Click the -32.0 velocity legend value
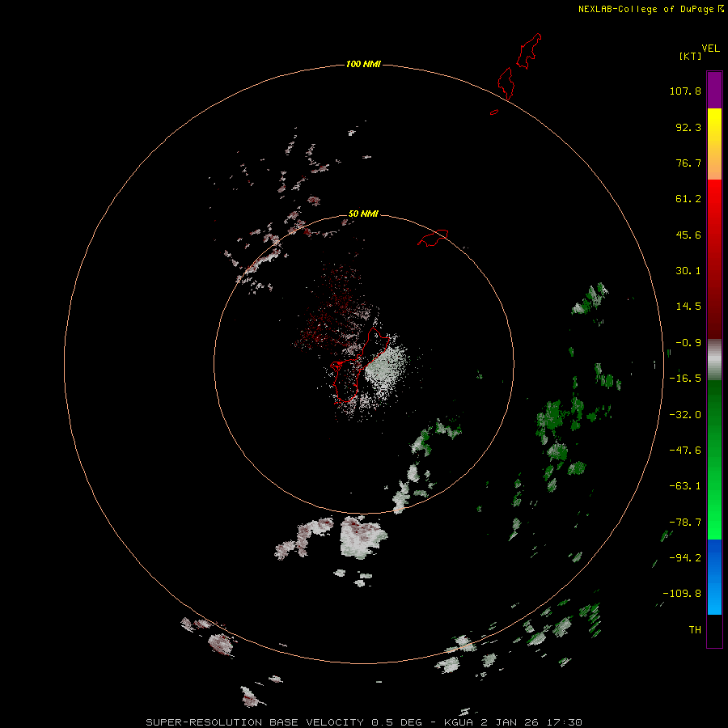The width and height of the screenshot is (728, 728). (x=685, y=415)
